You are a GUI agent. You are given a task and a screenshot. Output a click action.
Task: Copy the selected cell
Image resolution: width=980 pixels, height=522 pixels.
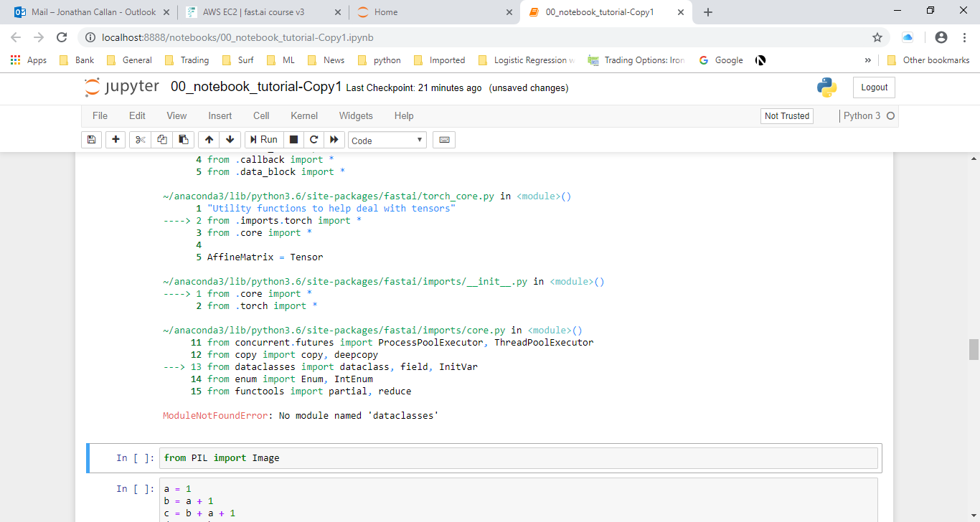[161, 140]
